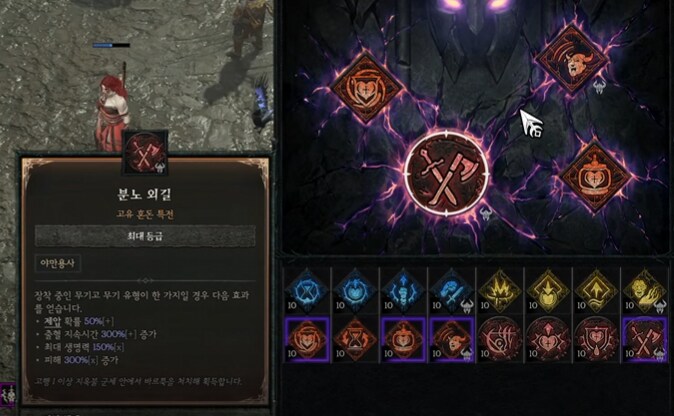Viewport: 674px width, 416px height.
Task: Select the red heart shield drop perk
Action: (597, 340)
